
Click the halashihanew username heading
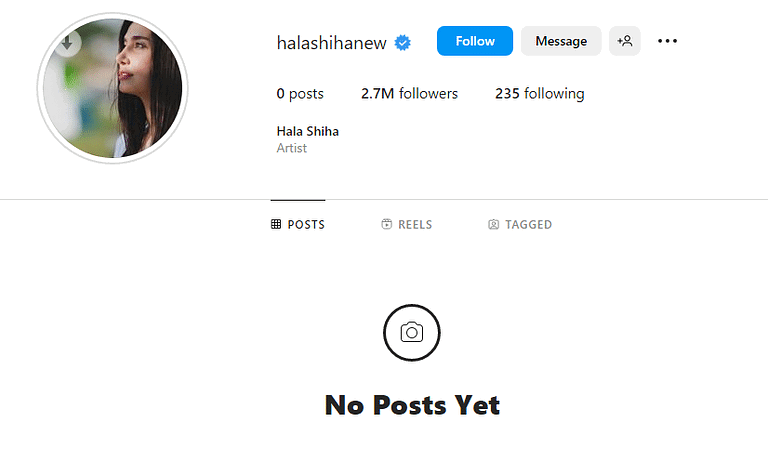click(332, 43)
